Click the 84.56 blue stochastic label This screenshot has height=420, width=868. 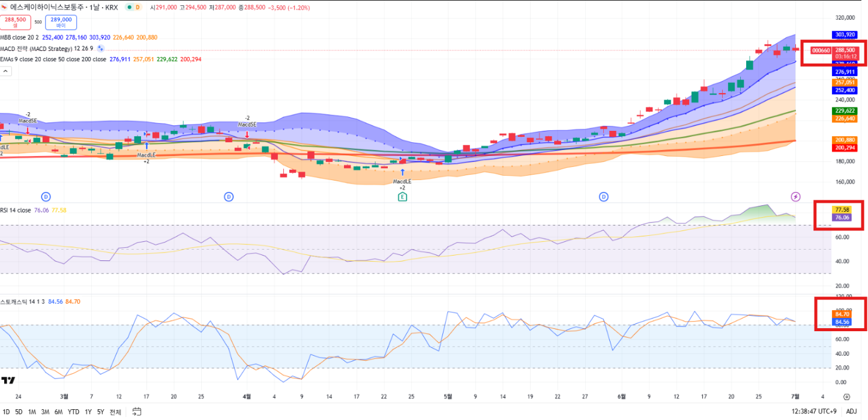(841, 322)
